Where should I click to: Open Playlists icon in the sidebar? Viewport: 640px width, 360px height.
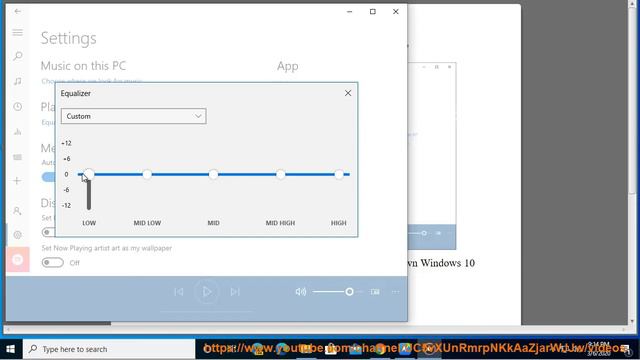(x=18, y=157)
